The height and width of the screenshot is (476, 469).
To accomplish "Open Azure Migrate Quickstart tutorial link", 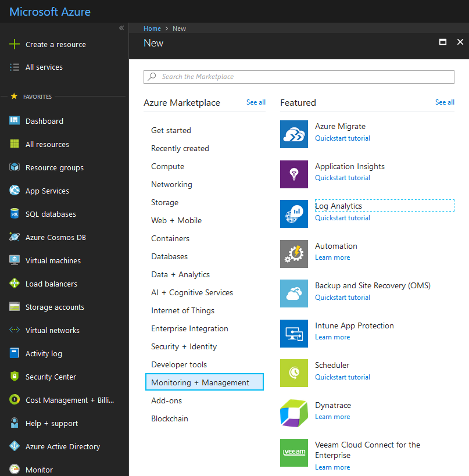I will tap(342, 138).
